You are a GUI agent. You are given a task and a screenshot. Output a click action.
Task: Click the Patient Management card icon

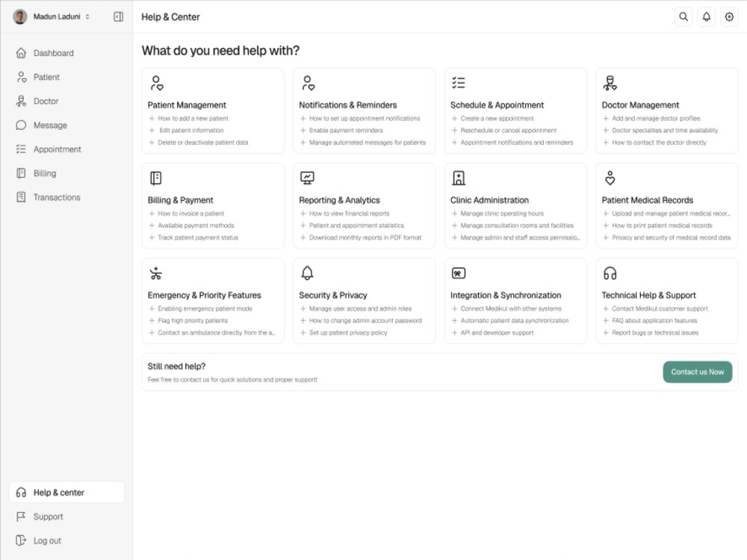(x=156, y=83)
